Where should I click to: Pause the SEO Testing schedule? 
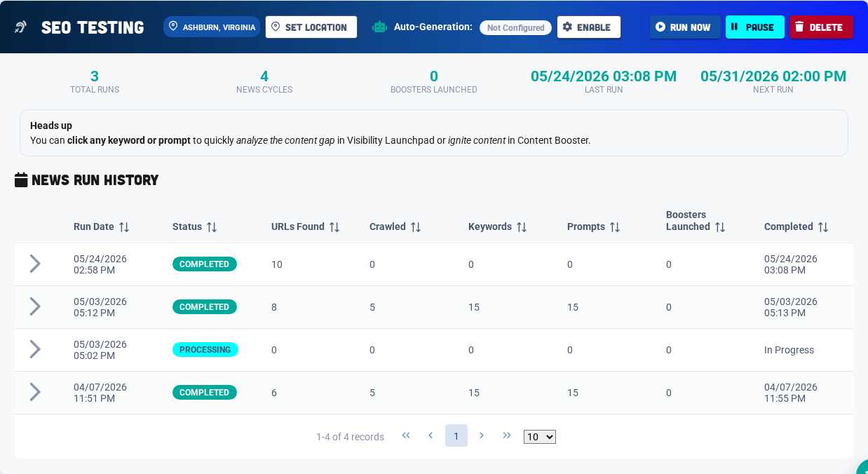coord(754,27)
